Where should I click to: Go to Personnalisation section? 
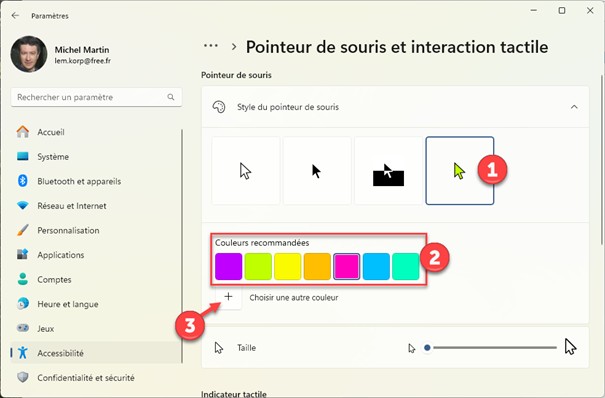(x=96, y=231)
